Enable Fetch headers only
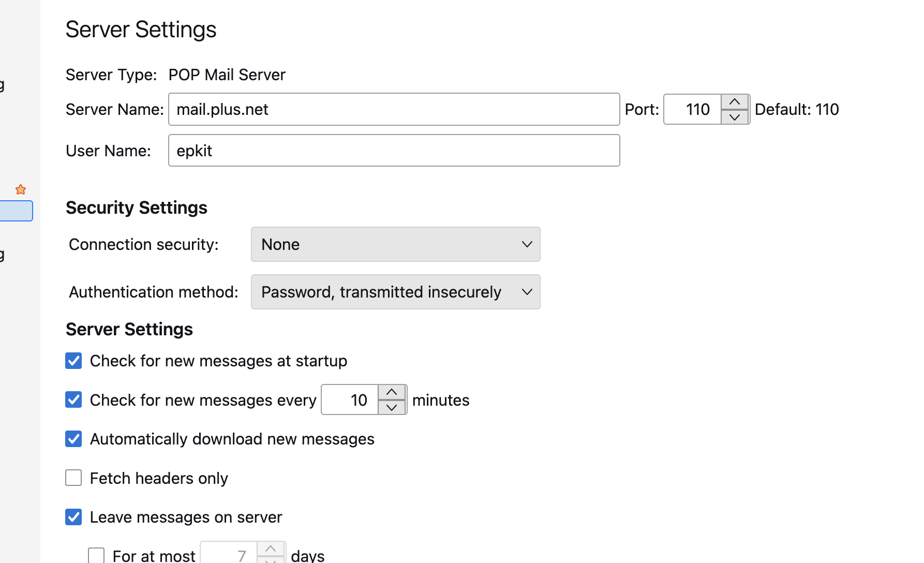The width and height of the screenshot is (924, 563). [x=73, y=478]
